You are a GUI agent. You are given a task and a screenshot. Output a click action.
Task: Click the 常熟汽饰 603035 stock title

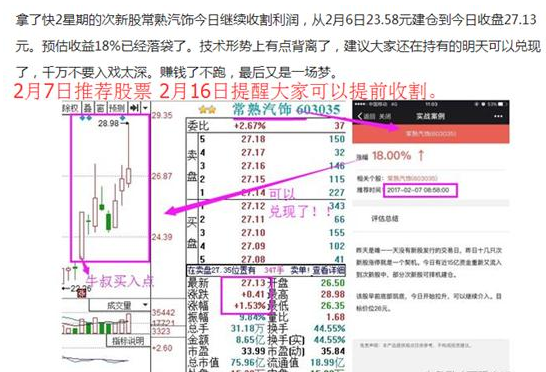tap(286, 109)
